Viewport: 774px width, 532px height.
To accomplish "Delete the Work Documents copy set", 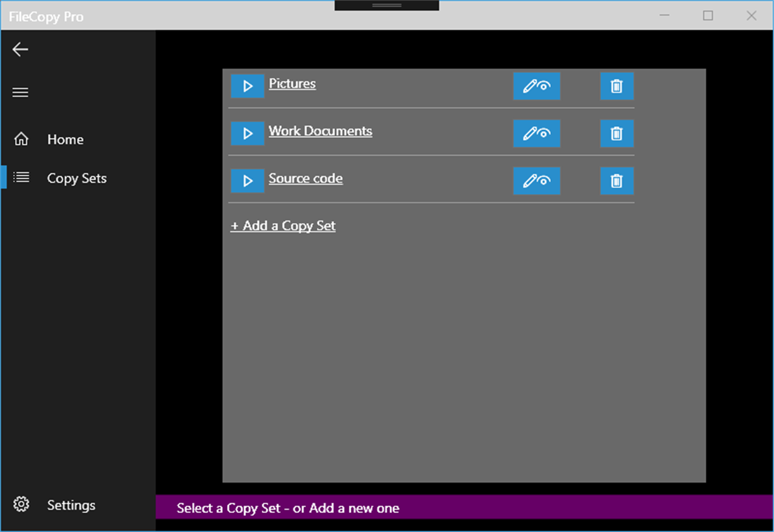I will coord(616,133).
